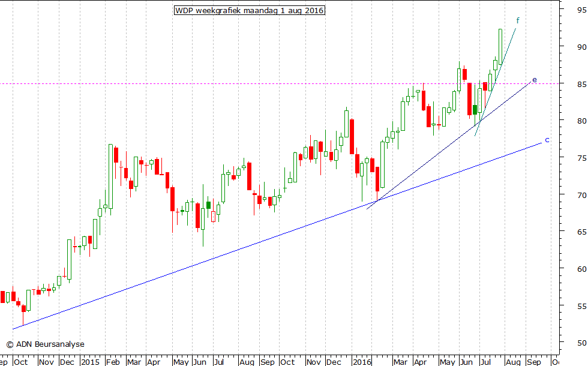Click the 'May' label between Apr and Jun 2015

(181, 362)
